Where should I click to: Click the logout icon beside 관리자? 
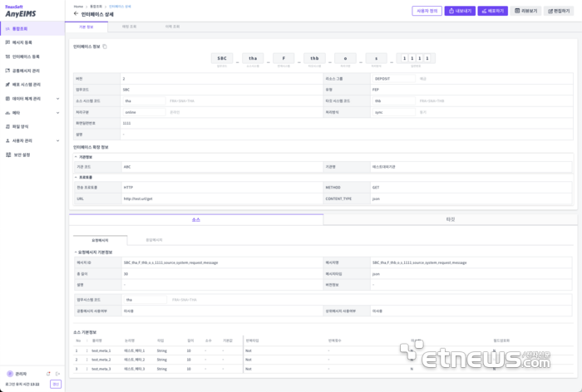coord(57,374)
